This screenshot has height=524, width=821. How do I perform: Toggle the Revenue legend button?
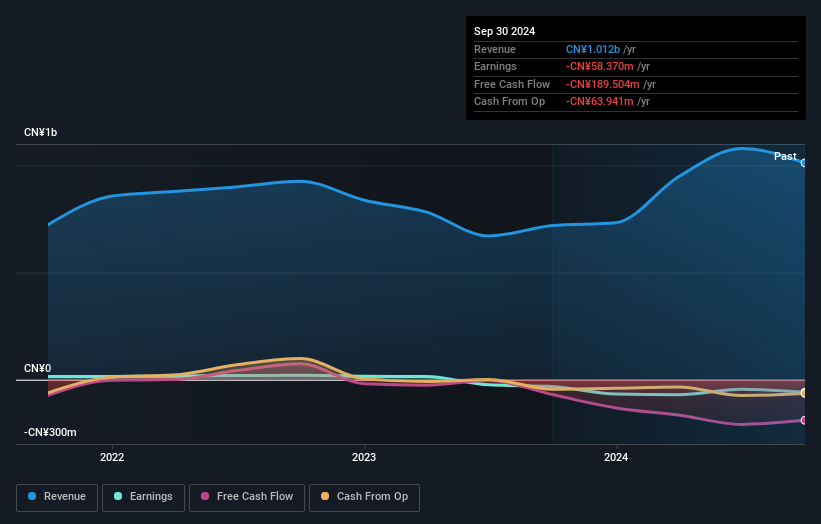(x=57, y=497)
